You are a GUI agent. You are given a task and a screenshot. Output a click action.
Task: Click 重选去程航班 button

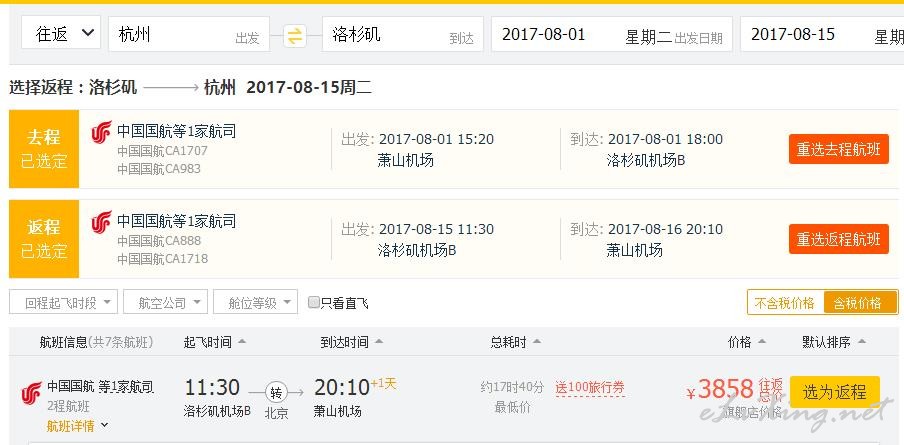coord(838,149)
